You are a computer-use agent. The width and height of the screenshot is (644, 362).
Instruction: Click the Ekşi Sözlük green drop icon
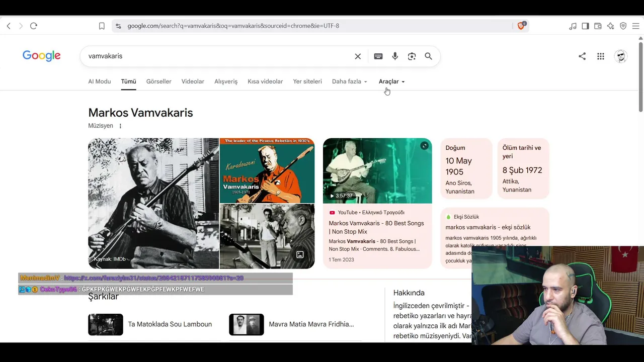[x=448, y=217]
